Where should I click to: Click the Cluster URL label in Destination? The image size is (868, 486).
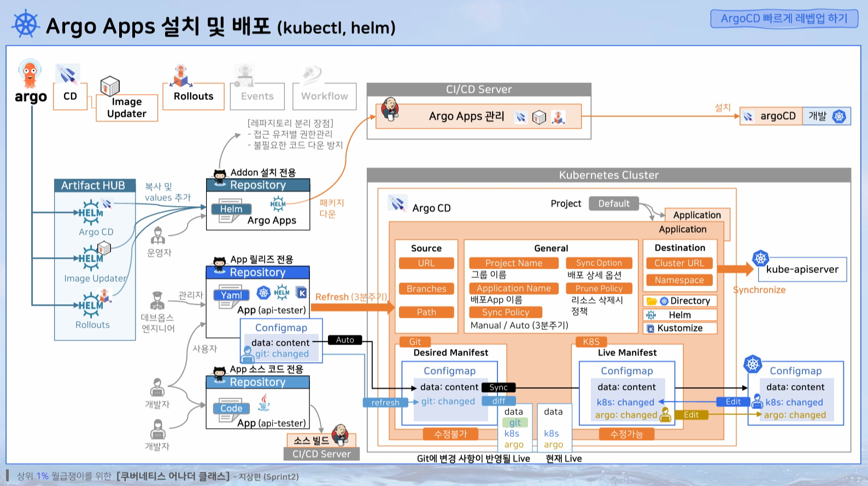679,263
